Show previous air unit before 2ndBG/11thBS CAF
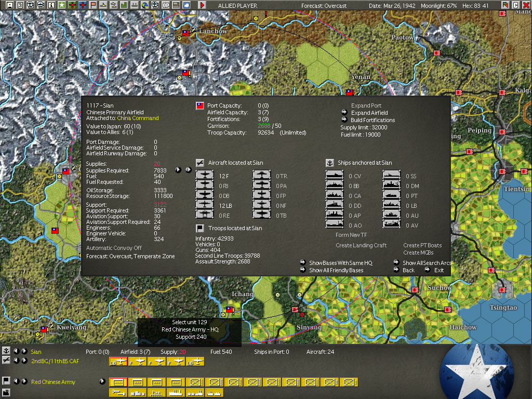 pyautogui.click(x=16, y=361)
